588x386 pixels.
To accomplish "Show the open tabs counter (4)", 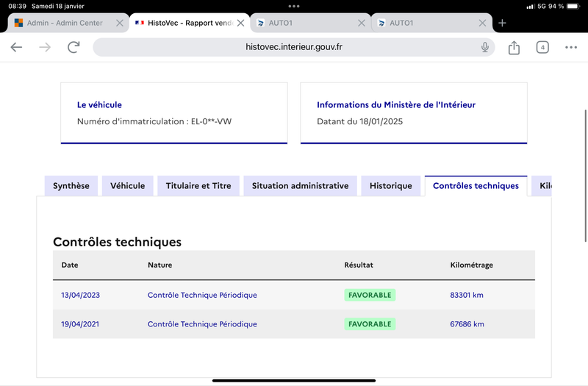I will click(542, 47).
